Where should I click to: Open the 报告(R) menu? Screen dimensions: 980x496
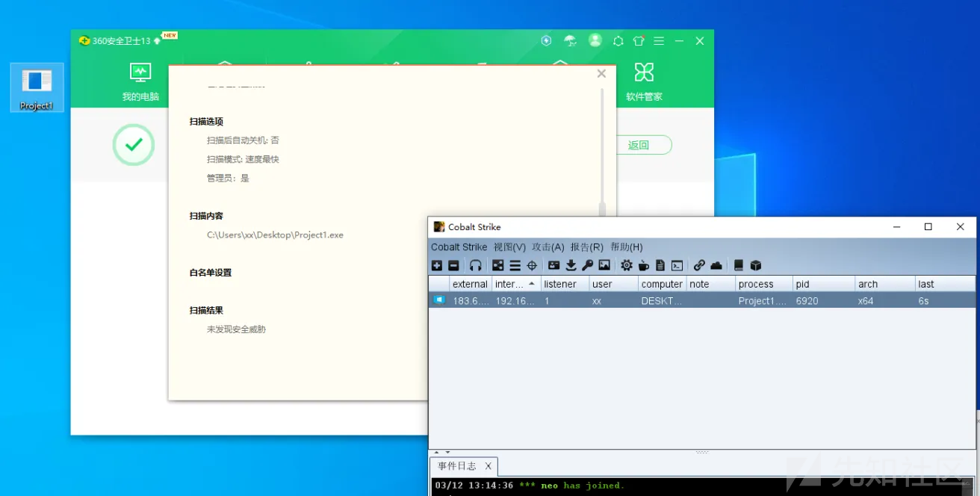click(x=586, y=247)
